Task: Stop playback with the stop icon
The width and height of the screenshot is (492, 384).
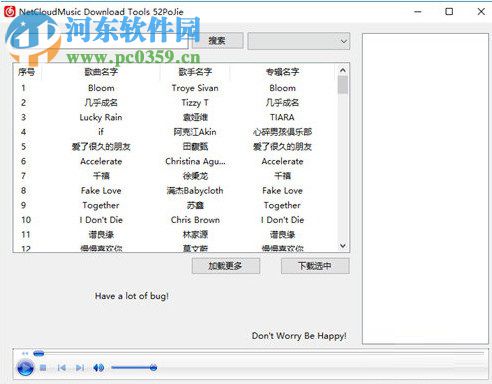Action: click(43, 368)
